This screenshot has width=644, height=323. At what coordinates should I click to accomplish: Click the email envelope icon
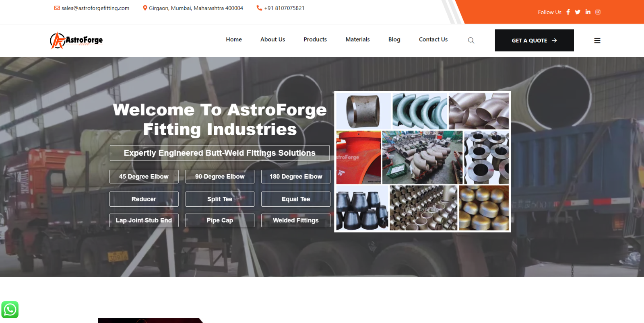(57, 8)
